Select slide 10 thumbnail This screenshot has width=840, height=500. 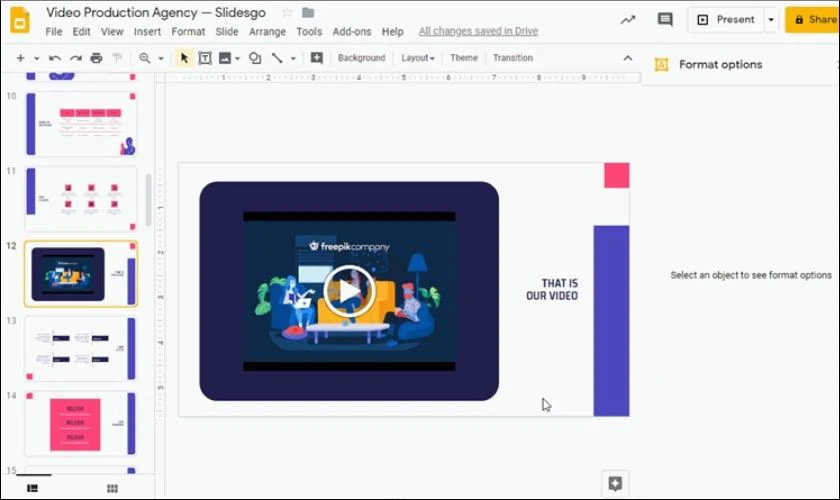[81, 124]
